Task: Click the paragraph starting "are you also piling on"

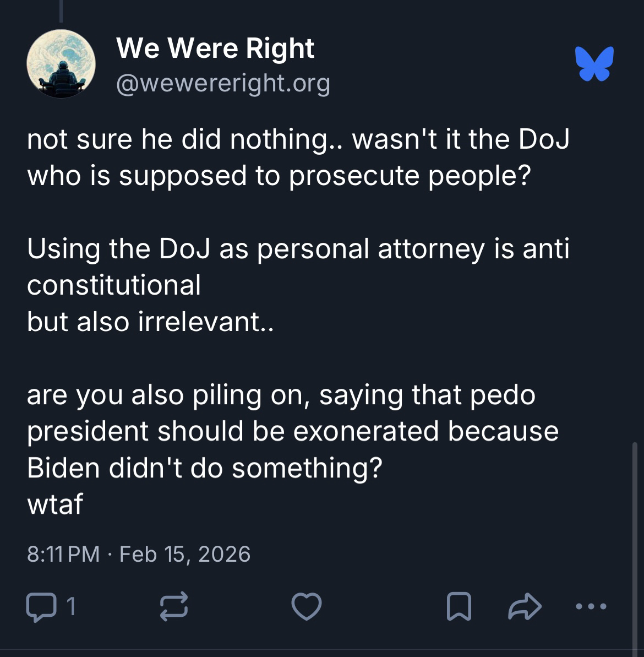Action: [292, 431]
